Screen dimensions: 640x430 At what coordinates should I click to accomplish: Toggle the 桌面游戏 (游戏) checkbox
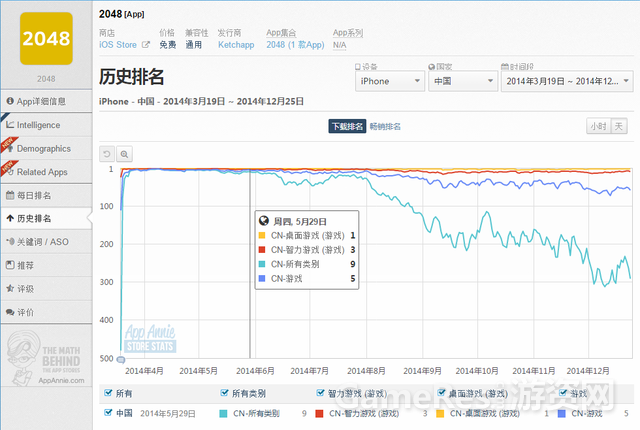[441, 393]
